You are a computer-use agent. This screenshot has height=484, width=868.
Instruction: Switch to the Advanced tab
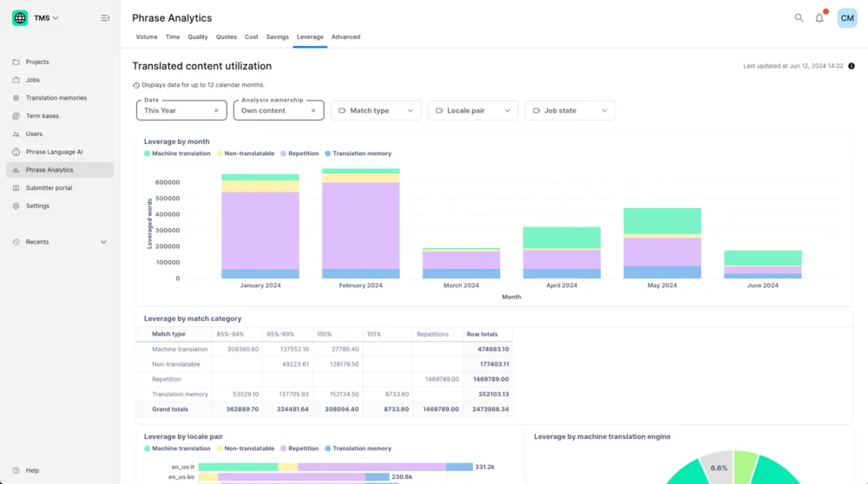[346, 37]
